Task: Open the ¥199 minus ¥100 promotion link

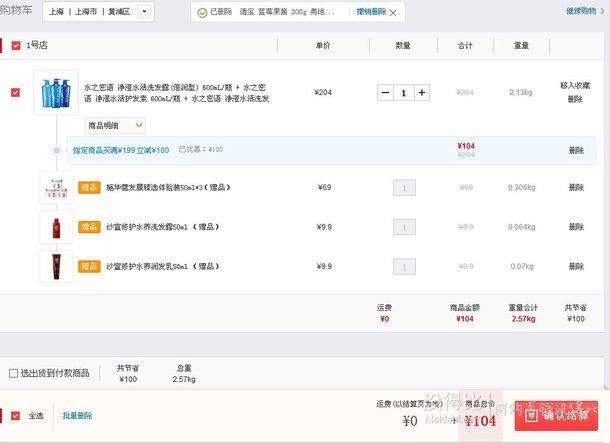Action: tap(121, 150)
